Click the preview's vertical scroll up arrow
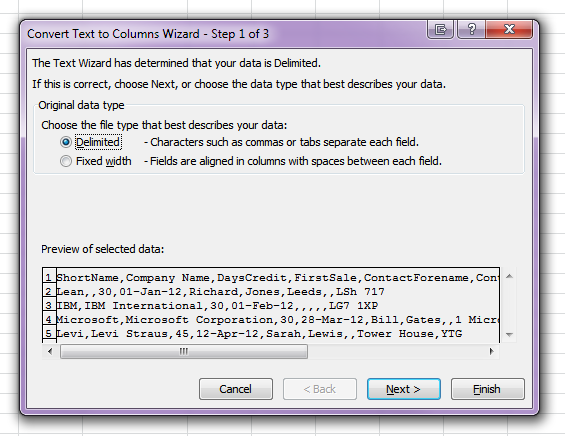This screenshot has height=436, width=565. [509, 276]
